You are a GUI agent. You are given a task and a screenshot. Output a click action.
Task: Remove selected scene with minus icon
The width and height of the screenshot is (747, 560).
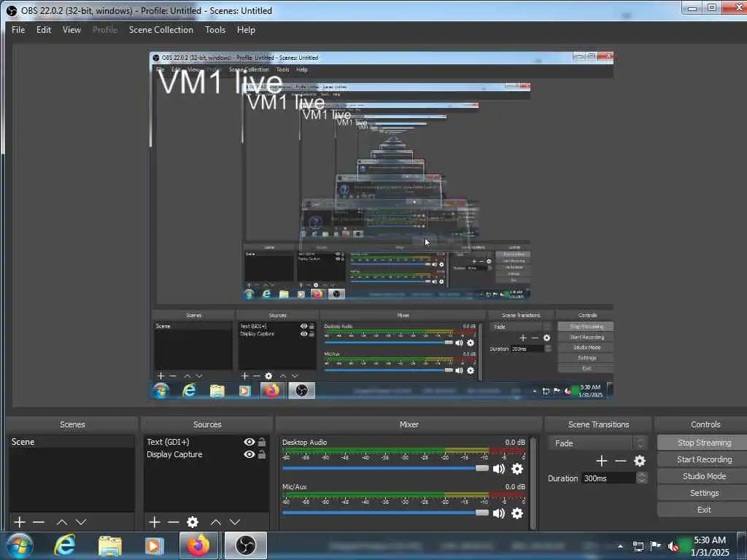(x=39, y=522)
